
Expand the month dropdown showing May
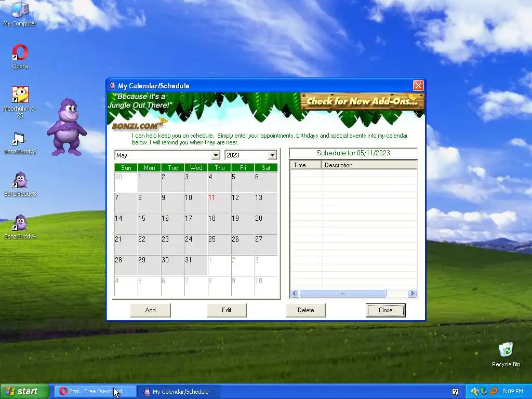[216, 155]
